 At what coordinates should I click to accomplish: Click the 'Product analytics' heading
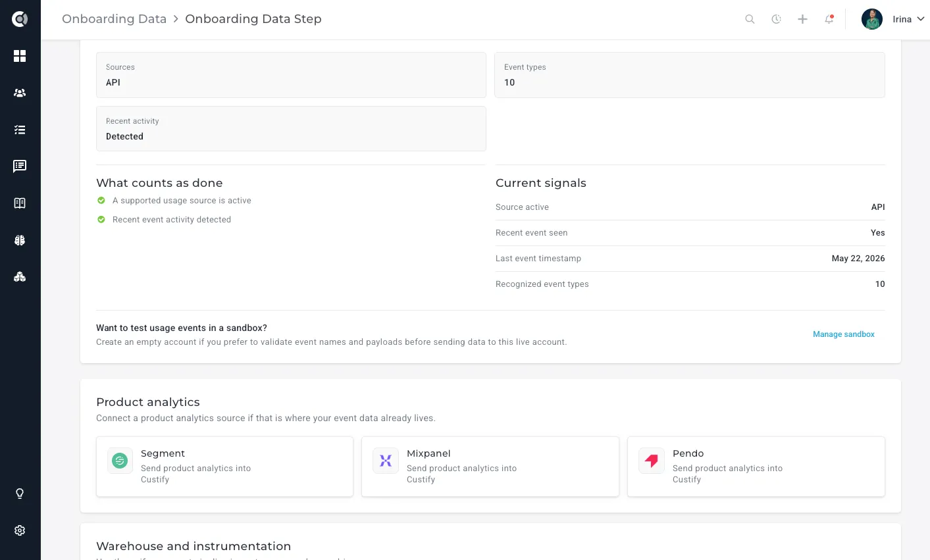[148, 402]
